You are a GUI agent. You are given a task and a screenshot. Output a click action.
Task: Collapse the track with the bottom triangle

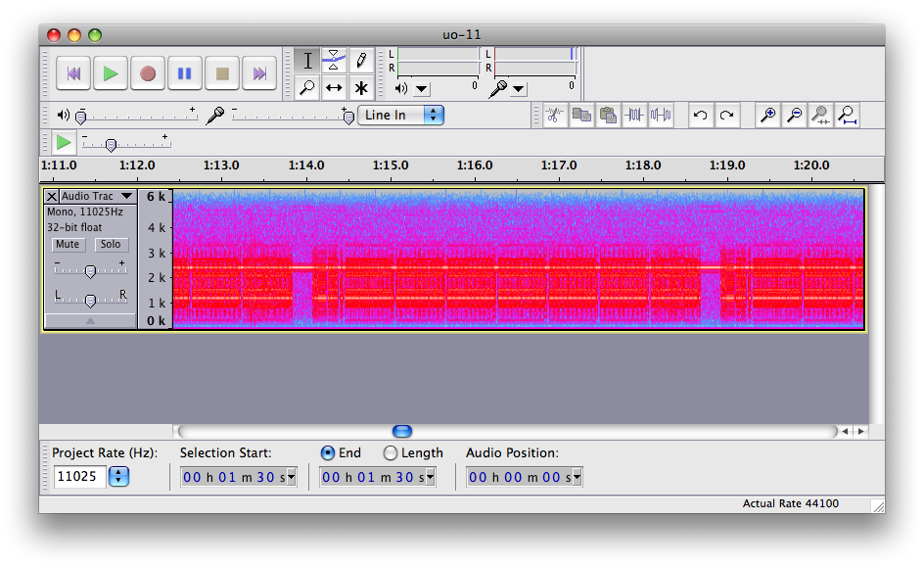tap(90, 320)
